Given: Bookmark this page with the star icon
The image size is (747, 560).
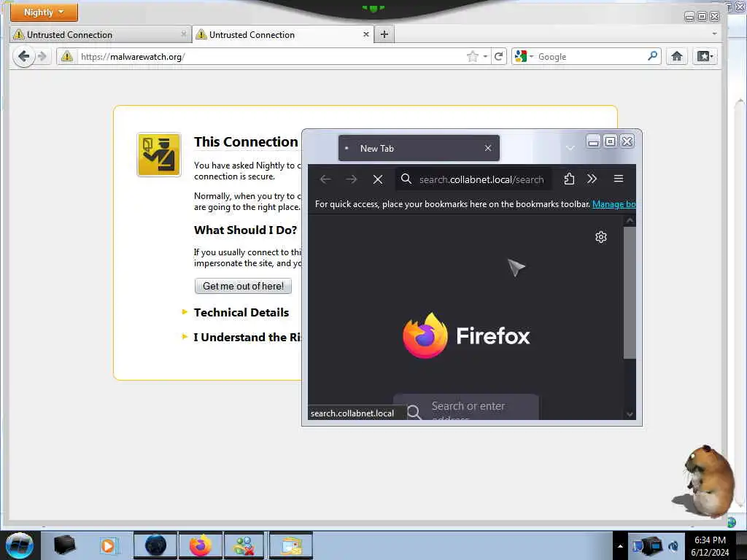Looking at the screenshot, I should click(x=472, y=57).
